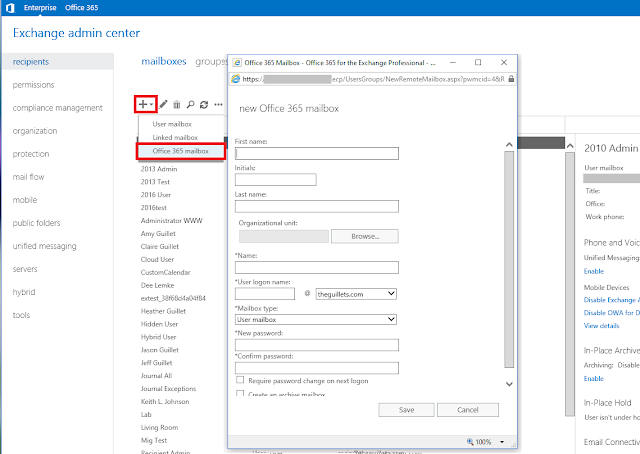Switch to the groups tab
Image resolution: width=640 pixels, height=454 pixels.
click(211, 62)
